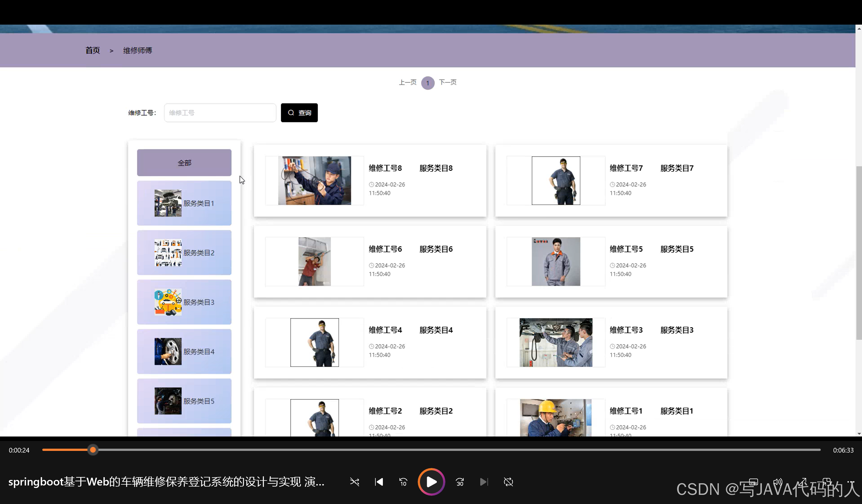
Task: Click the Play button in the media player
Action: [x=431, y=482]
